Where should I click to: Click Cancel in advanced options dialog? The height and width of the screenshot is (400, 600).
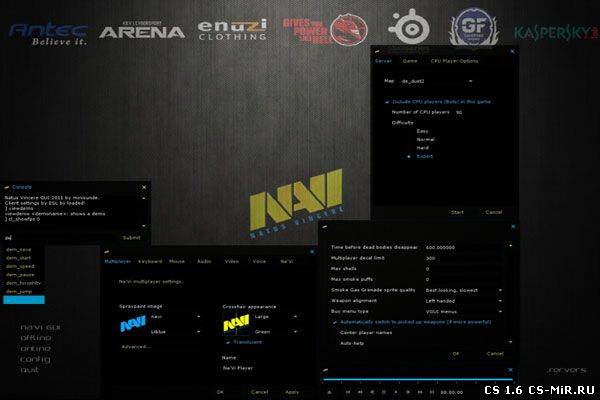coord(495,354)
